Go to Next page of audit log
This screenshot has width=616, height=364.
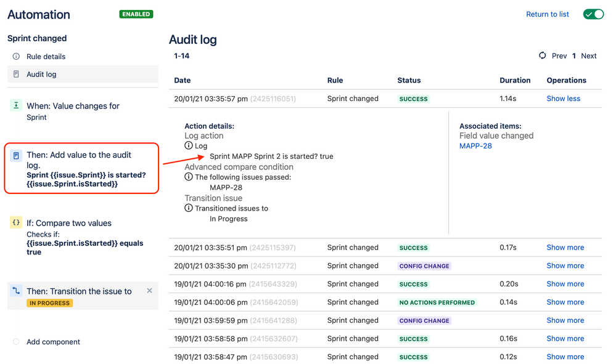[588, 55]
